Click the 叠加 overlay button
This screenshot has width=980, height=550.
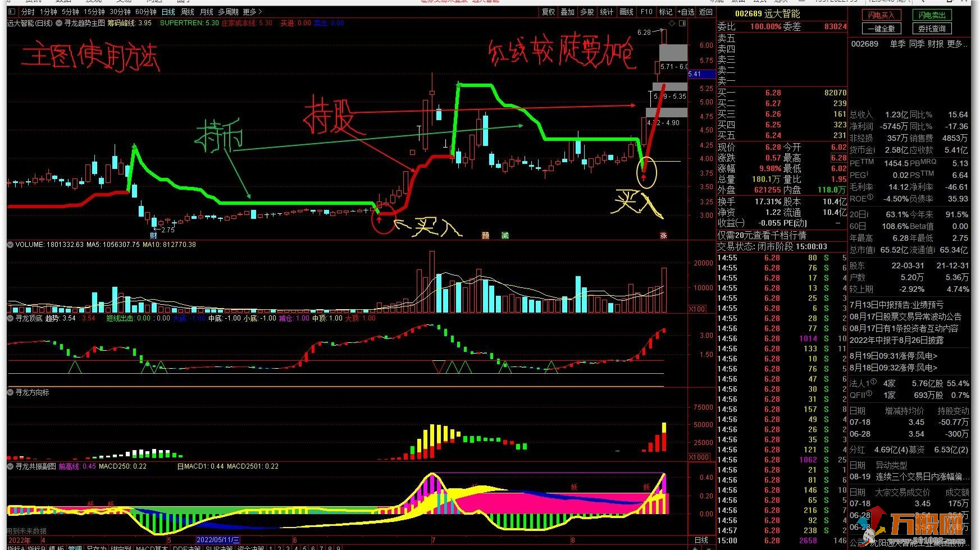coord(568,12)
